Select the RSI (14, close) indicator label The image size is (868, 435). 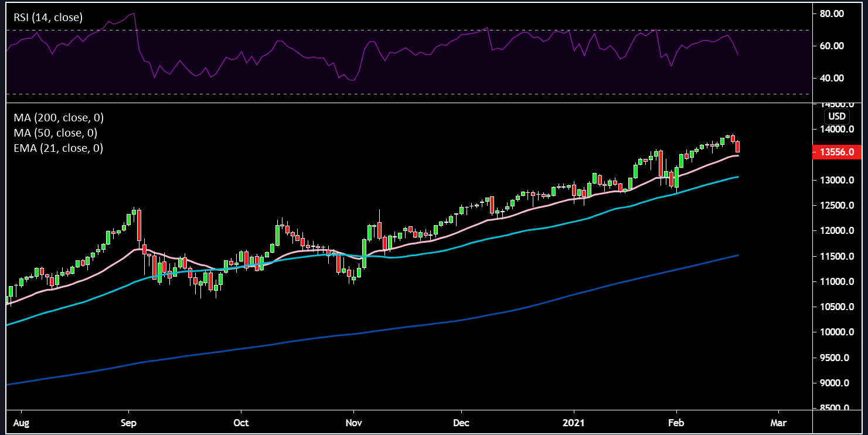48,18
